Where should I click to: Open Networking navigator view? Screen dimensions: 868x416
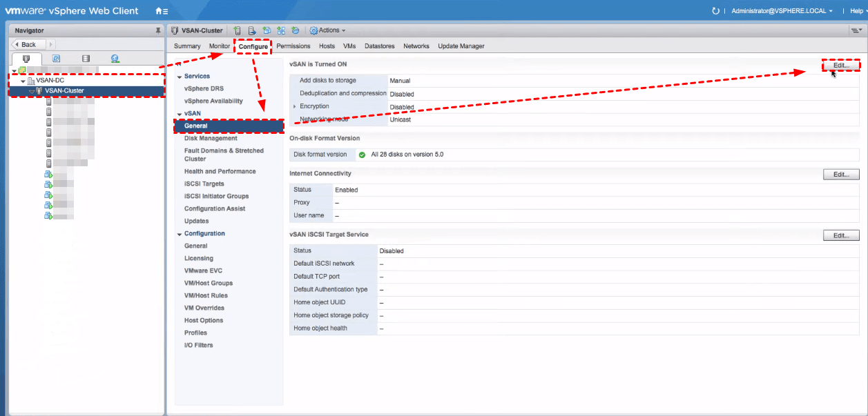[x=115, y=59]
